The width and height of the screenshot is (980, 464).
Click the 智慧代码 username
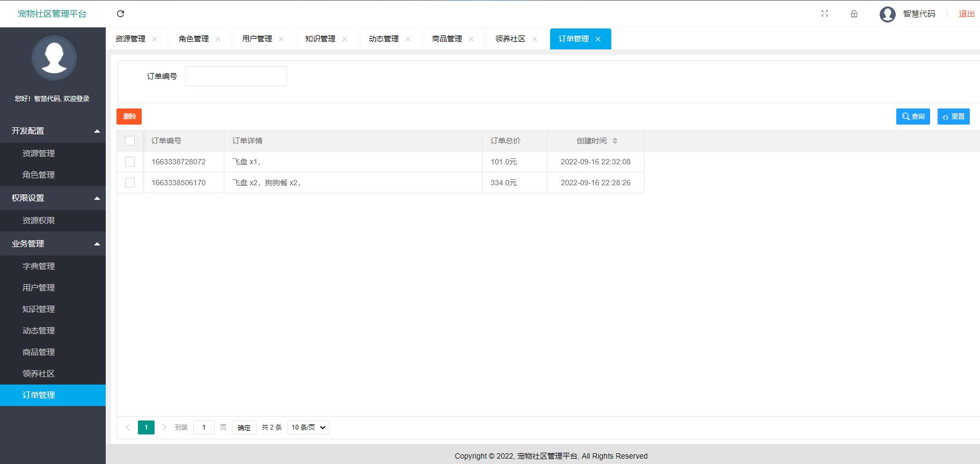[x=919, y=14]
